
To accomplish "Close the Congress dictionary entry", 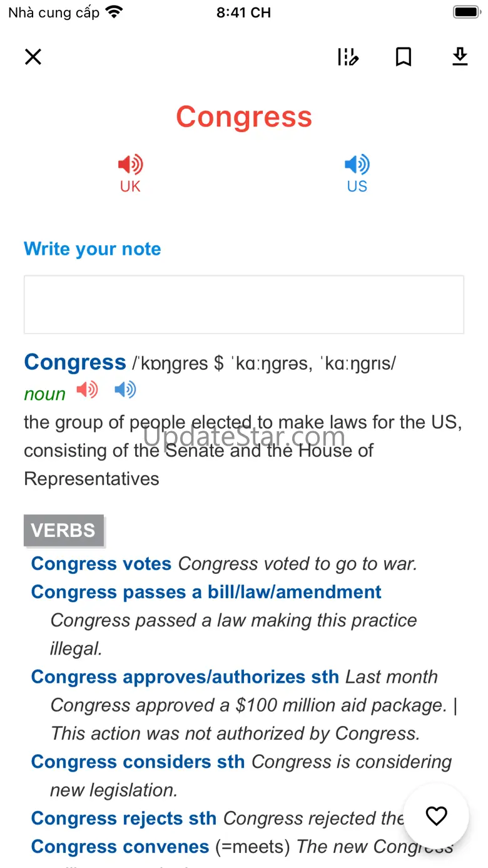I will pos(33,57).
